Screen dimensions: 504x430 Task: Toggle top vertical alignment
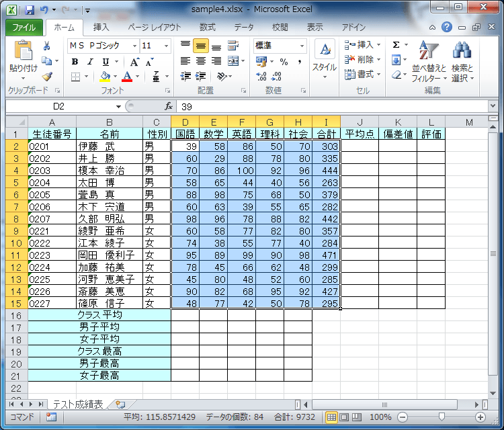[185, 46]
